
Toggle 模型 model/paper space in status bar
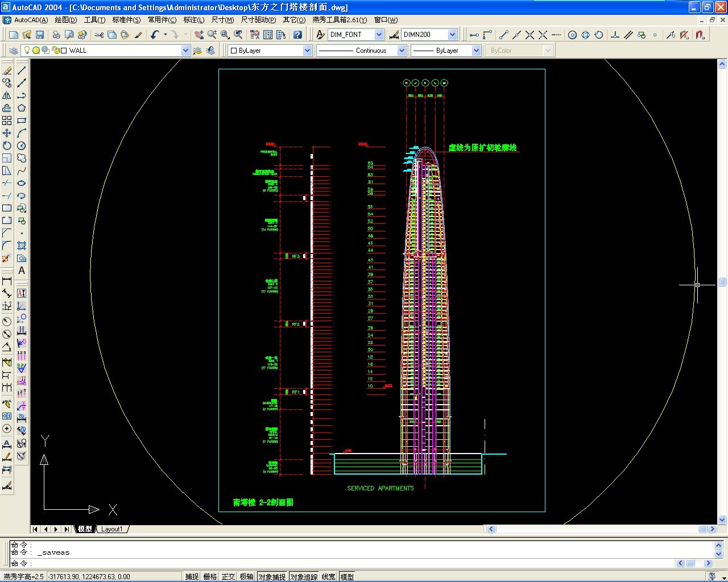pyautogui.click(x=347, y=576)
